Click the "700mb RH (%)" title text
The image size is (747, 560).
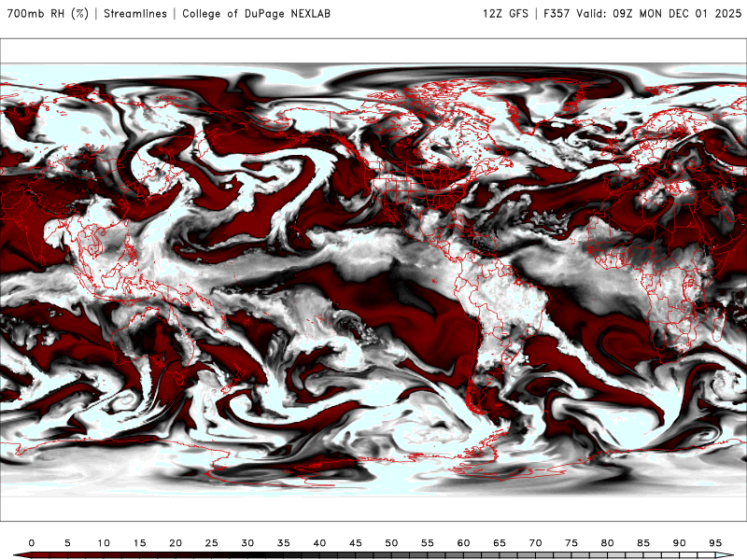pos(48,13)
